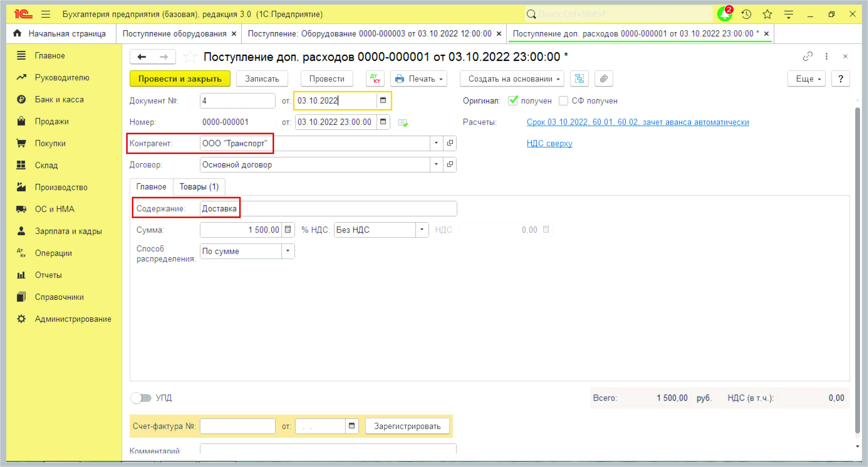The height and width of the screenshot is (467, 868).
Task: Open notifications bell with badge
Action: tap(724, 14)
